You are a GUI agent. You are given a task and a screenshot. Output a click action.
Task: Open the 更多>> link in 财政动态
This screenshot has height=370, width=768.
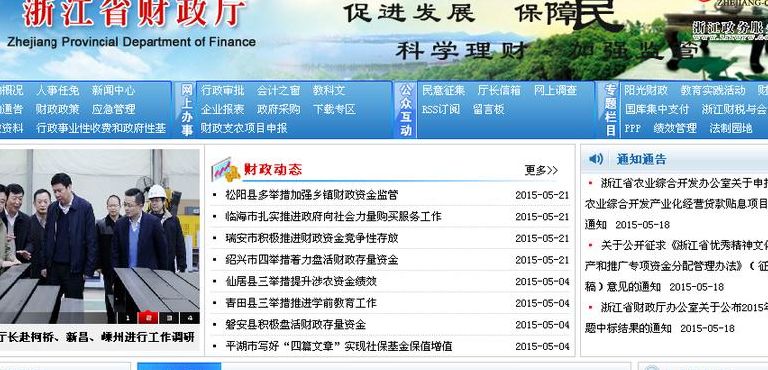[541, 170]
